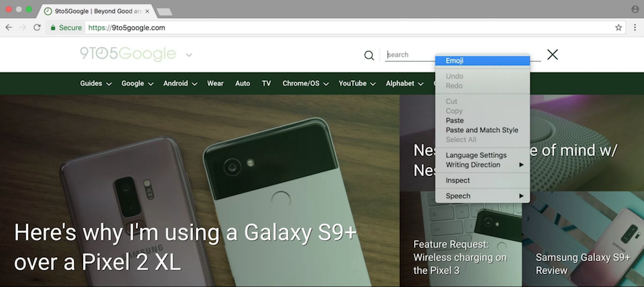Open Language Settings from context menu
644x287 pixels.
[x=482, y=155]
